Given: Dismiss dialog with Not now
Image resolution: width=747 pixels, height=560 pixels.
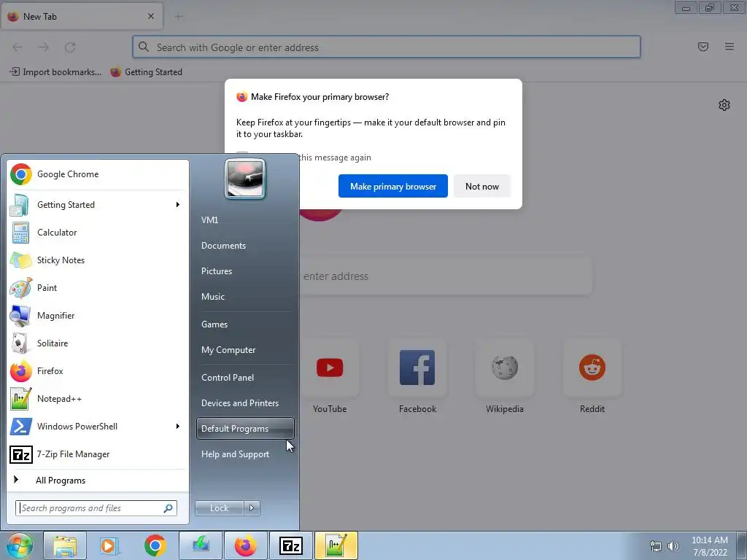Looking at the screenshot, I should pos(482,186).
